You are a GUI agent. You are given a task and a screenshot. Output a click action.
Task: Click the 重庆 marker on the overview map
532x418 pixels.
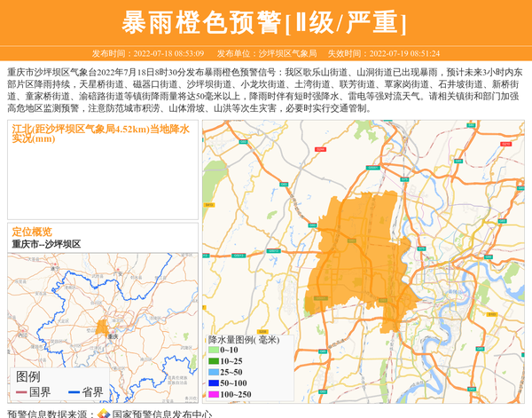(106, 335)
